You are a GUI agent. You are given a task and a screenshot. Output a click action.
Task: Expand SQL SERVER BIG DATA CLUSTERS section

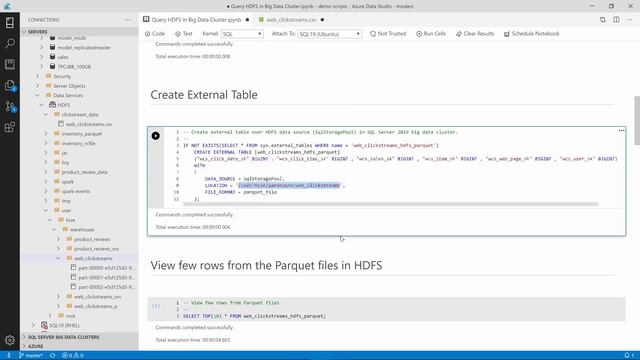(24, 337)
